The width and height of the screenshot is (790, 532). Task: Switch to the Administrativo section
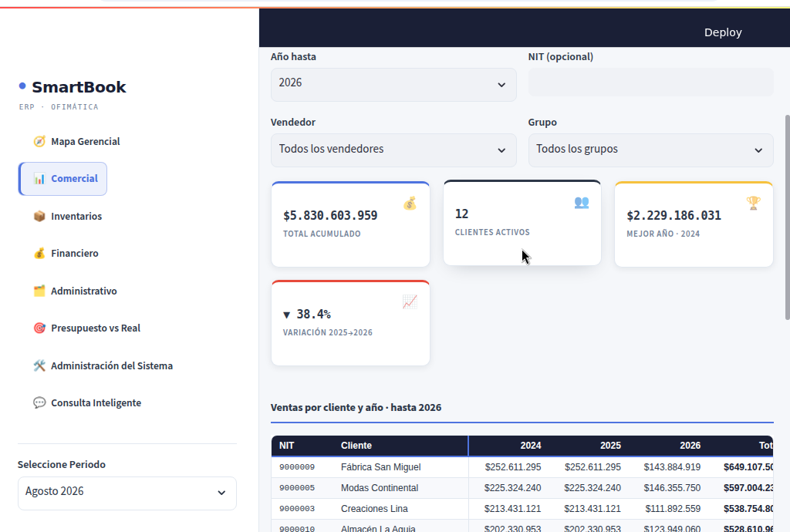pos(75,291)
